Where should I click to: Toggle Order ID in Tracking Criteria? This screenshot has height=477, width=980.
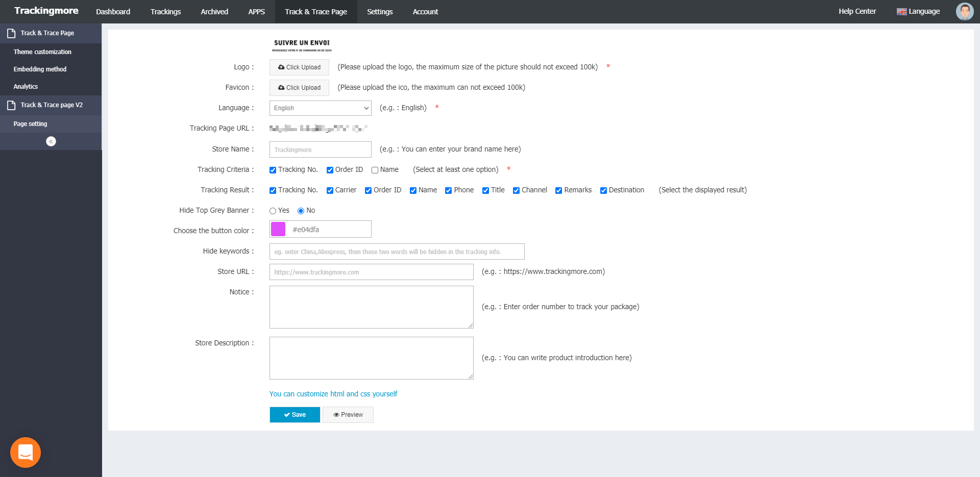[330, 170]
